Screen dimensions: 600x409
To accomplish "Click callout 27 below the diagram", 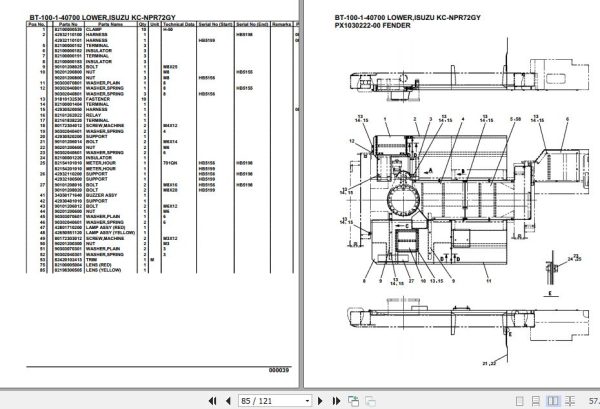I will (x=411, y=281).
